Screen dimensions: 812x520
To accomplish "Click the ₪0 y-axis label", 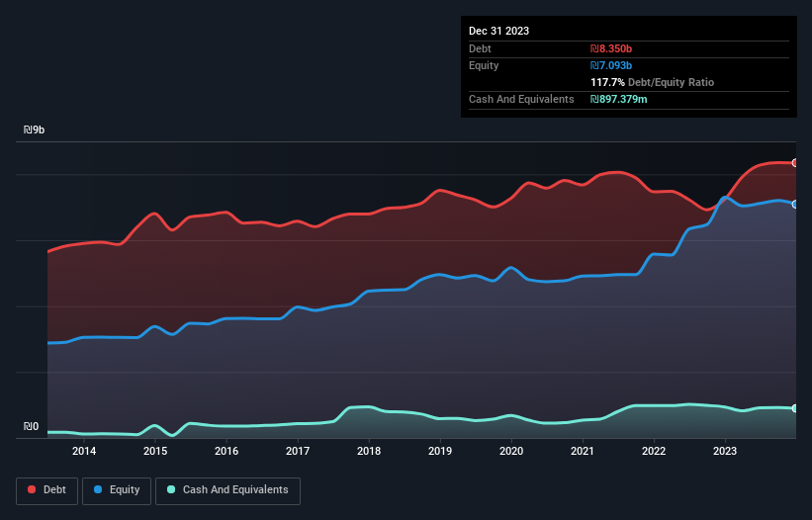I will (31, 426).
